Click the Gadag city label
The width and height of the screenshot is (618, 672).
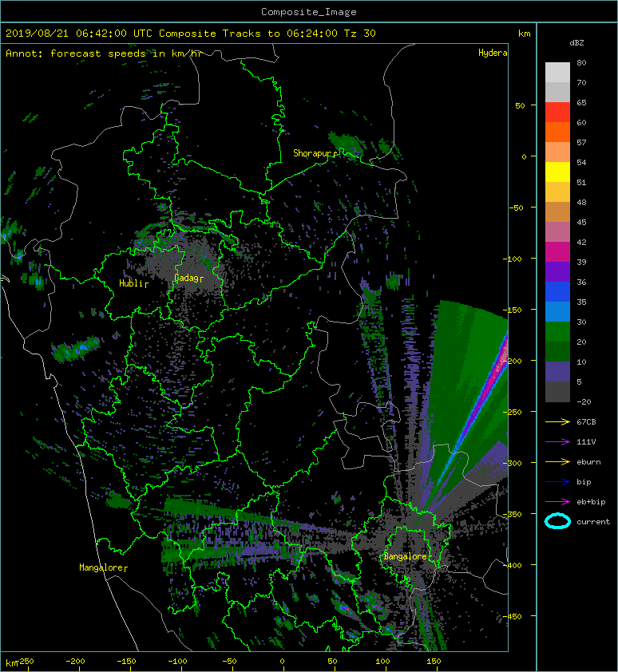point(187,279)
